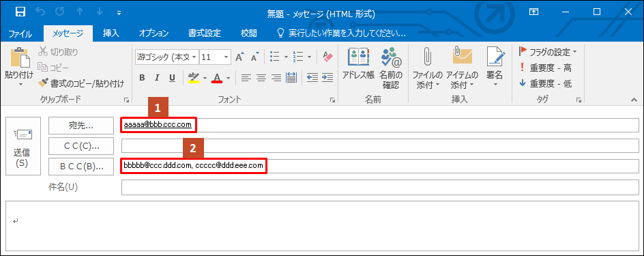Screen dimensions: 644x256
Task: Click the C C(C)... button
Action: tap(81, 145)
